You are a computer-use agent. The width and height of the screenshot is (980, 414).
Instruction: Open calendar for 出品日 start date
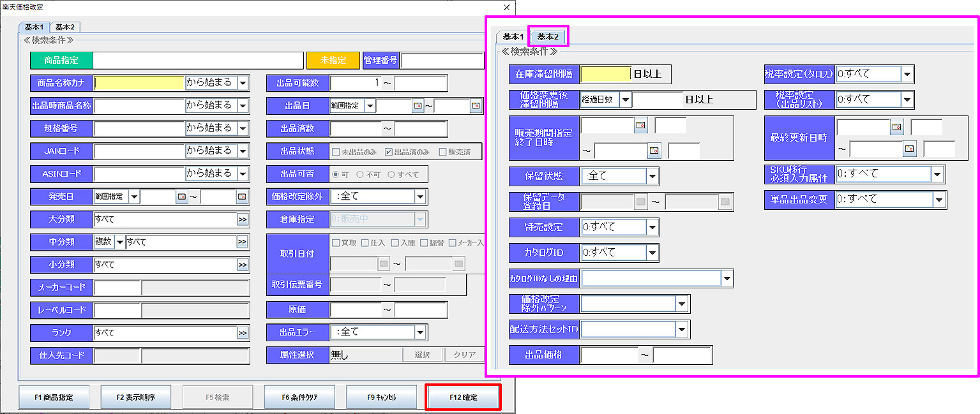click(418, 106)
